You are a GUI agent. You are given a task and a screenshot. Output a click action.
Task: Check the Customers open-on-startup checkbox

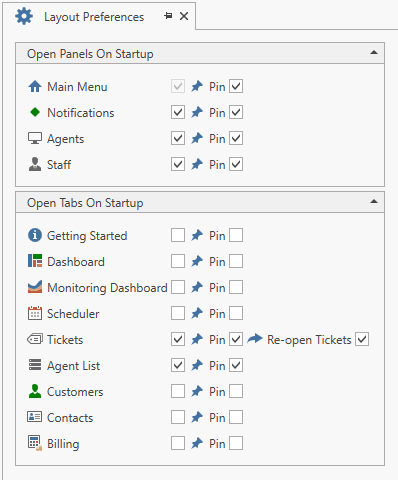[178, 391]
